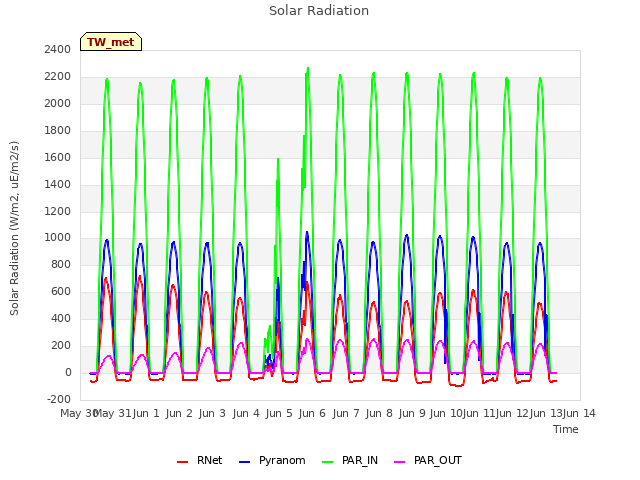640x480 pixels.
Task: Click the 1800 y-axis tick label
Action: coord(58,130)
